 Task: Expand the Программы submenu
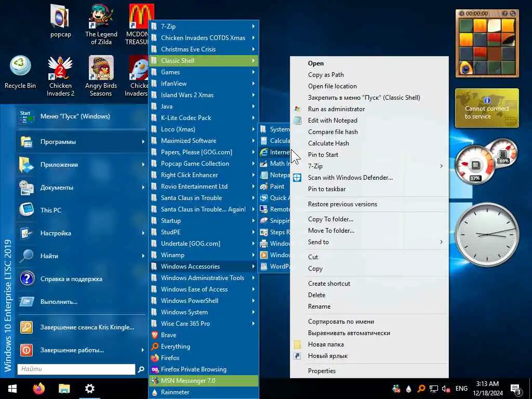pos(81,142)
